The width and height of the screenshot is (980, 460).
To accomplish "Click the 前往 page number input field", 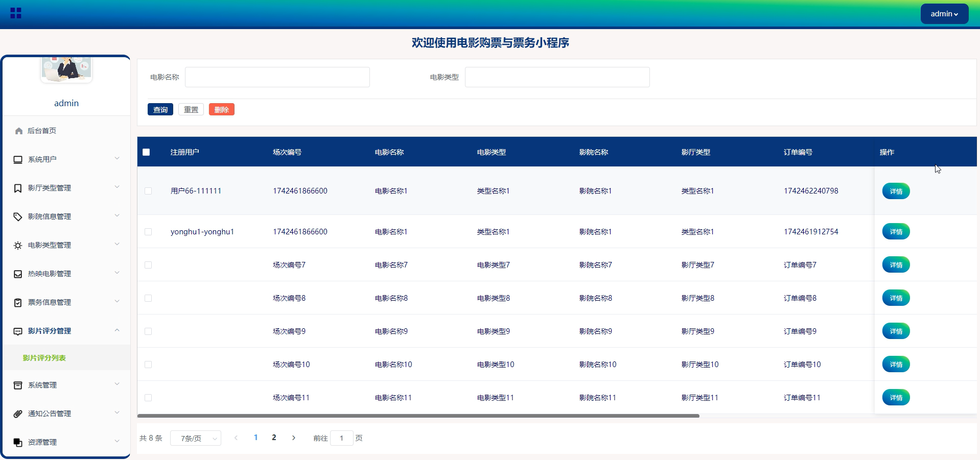I will click(x=341, y=438).
